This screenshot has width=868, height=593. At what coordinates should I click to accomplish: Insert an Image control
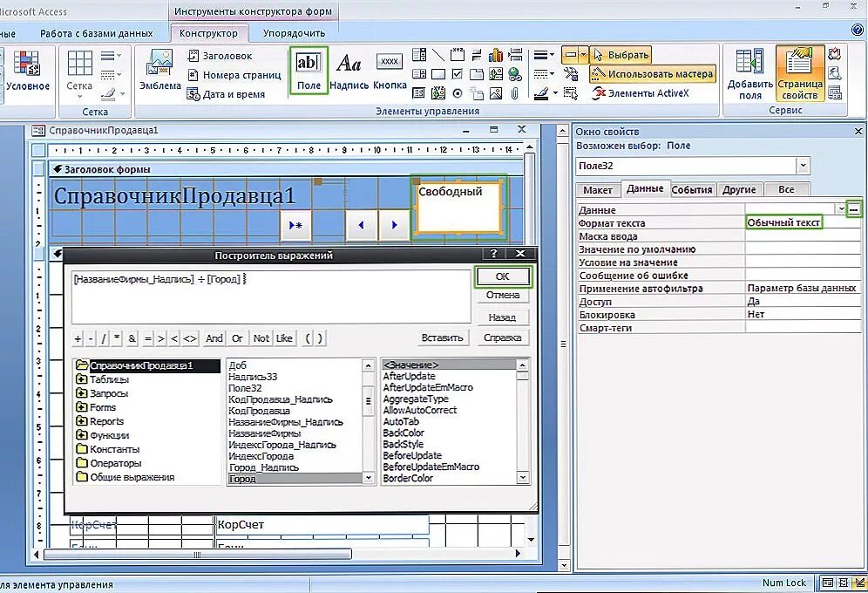point(496,93)
